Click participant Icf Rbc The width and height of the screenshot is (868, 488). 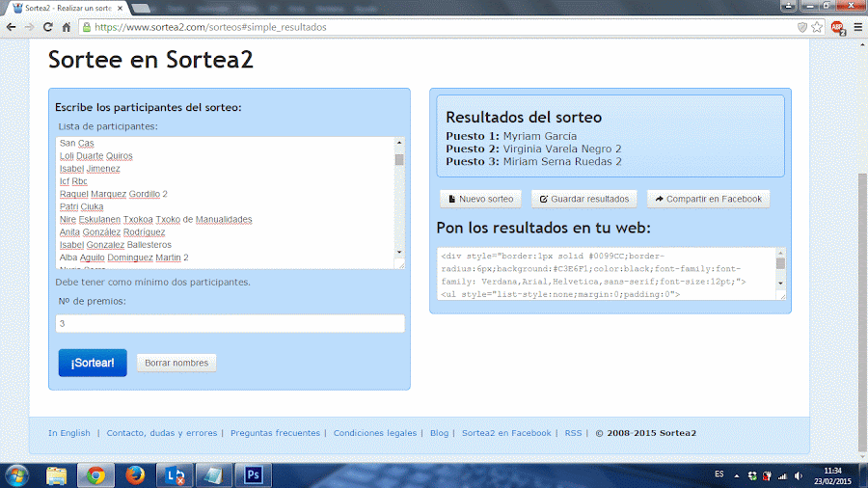(73, 181)
